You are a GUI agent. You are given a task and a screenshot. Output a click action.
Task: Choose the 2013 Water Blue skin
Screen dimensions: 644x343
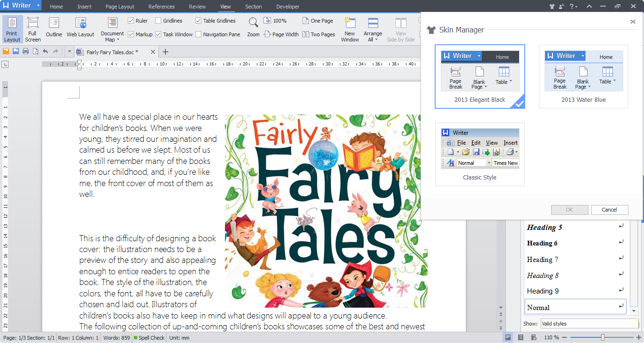click(583, 76)
